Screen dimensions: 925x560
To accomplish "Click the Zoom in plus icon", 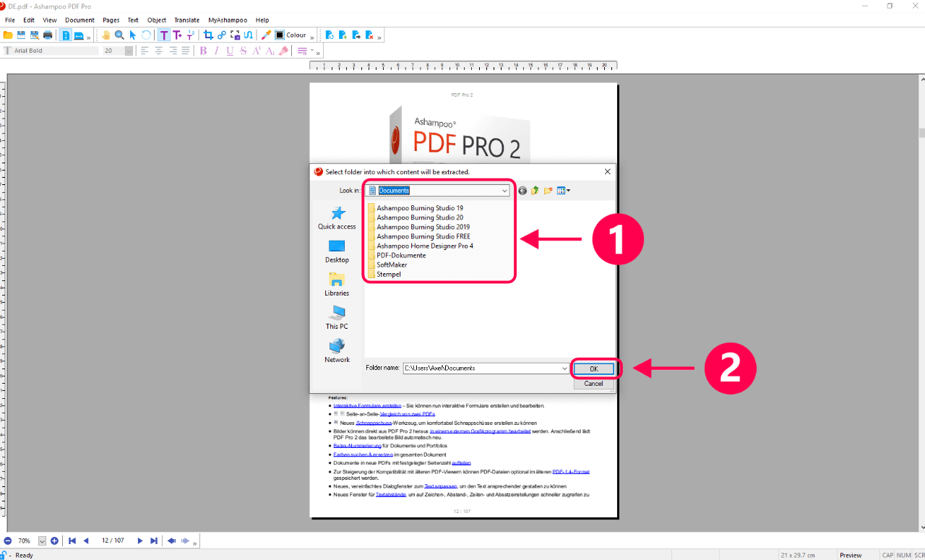I will click(x=54, y=540).
